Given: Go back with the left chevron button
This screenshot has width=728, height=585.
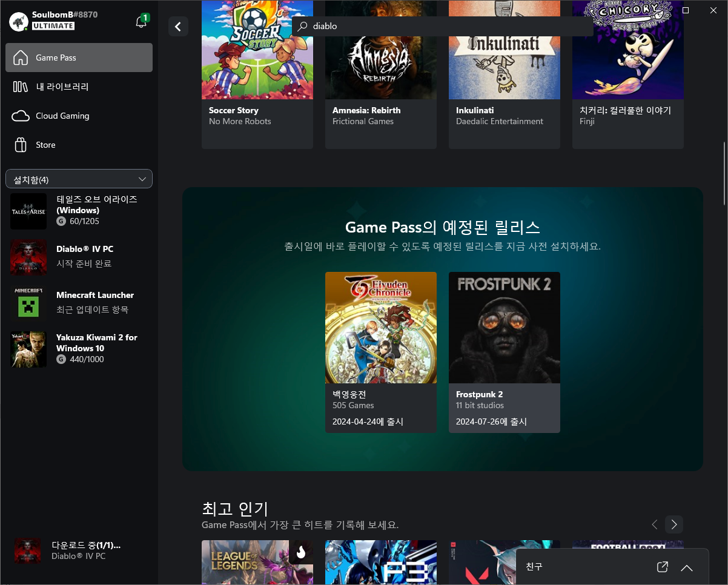Looking at the screenshot, I should pyautogui.click(x=178, y=27).
